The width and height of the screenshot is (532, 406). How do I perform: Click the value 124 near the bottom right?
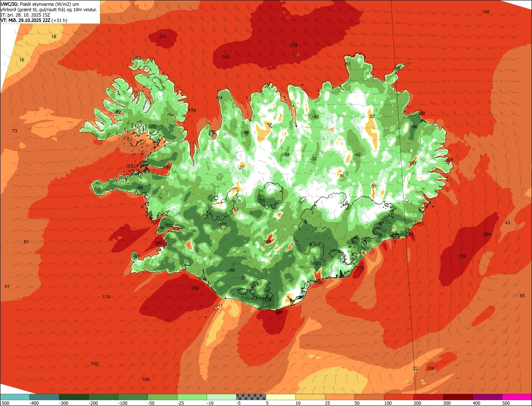430,368
